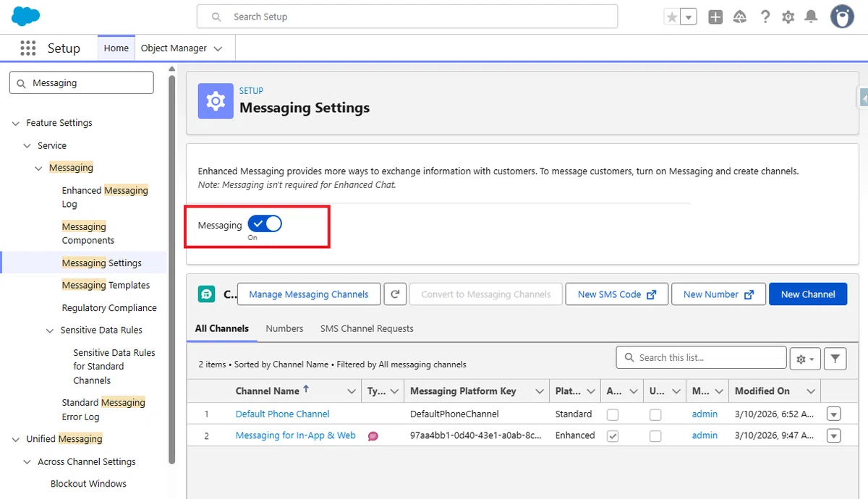868x499 pixels.
Task: Open Regulatory Compliance in sidebar
Action: (109, 308)
